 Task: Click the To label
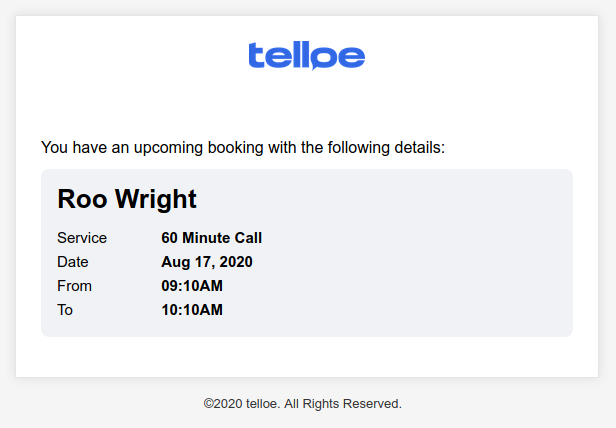[65, 310]
